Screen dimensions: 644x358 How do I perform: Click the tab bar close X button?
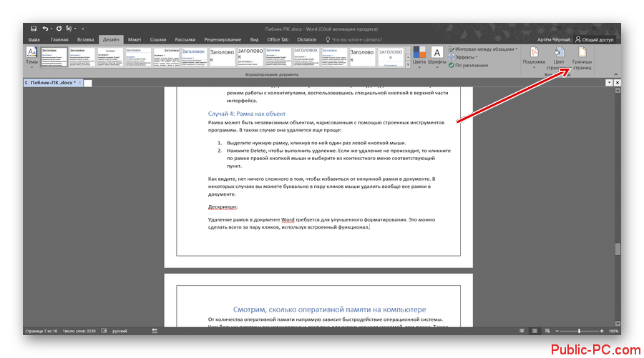pyautogui.click(x=617, y=82)
